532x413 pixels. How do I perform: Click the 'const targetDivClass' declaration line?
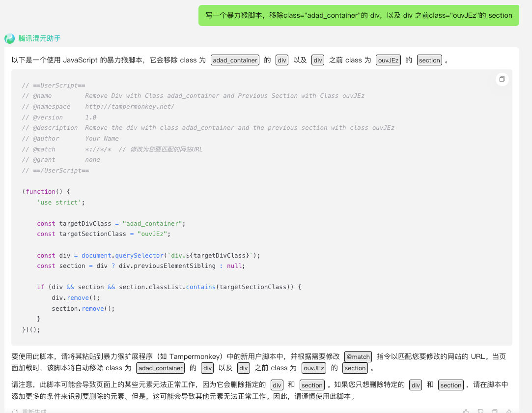click(x=111, y=224)
